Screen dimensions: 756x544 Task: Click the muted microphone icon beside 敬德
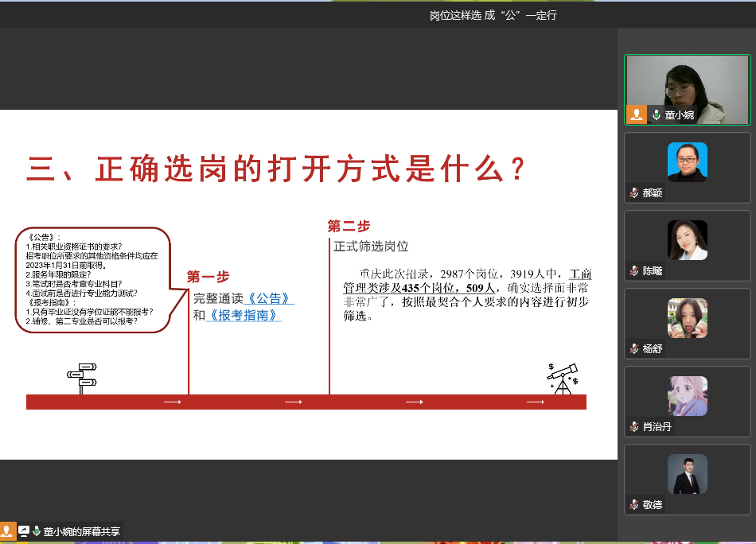[634, 505]
